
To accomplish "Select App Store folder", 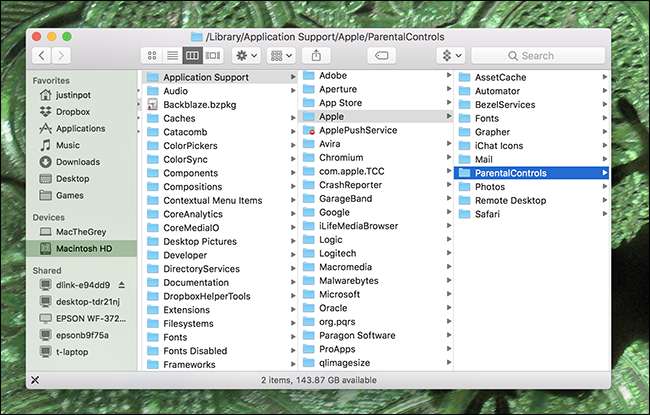I will (376, 103).
